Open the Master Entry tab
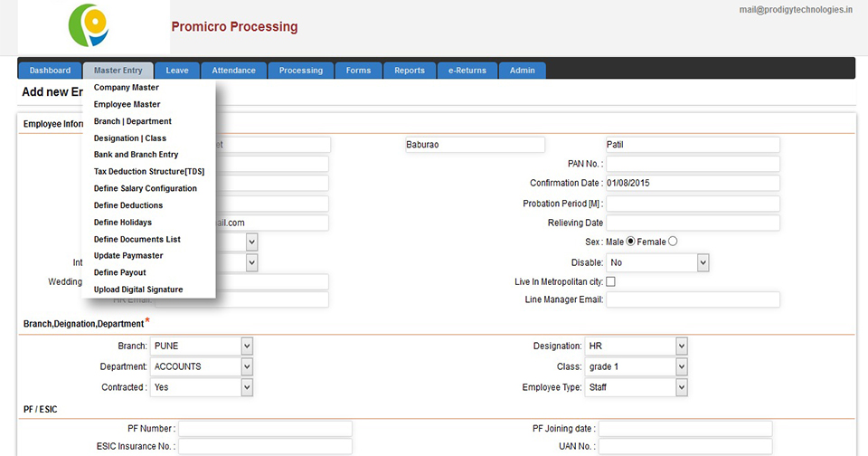The image size is (868, 456). click(118, 71)
